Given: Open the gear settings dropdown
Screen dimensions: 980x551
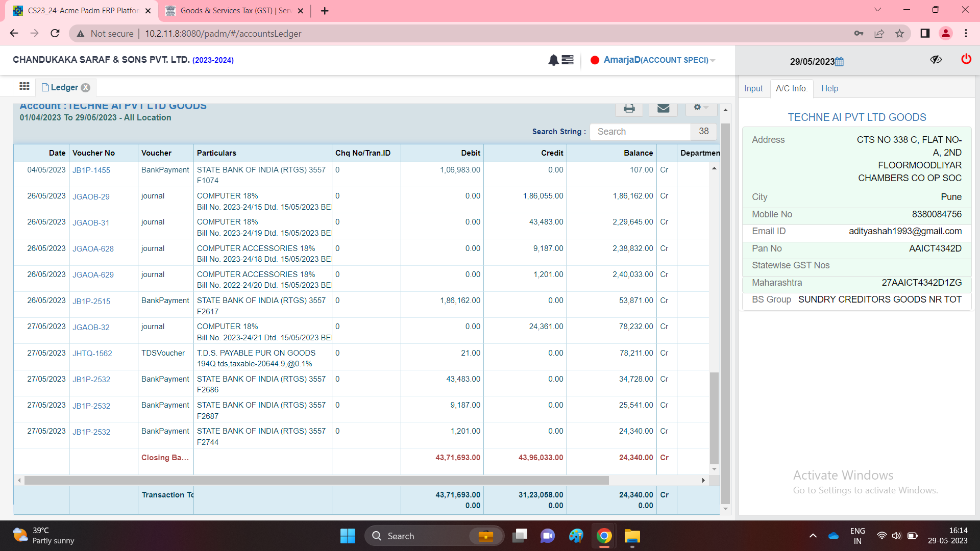Looking at the screenshot, I should [701, 108].
